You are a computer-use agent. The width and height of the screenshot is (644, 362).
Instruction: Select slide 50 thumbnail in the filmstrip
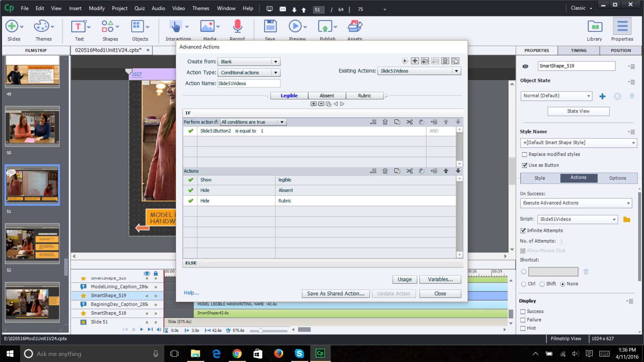32,127
